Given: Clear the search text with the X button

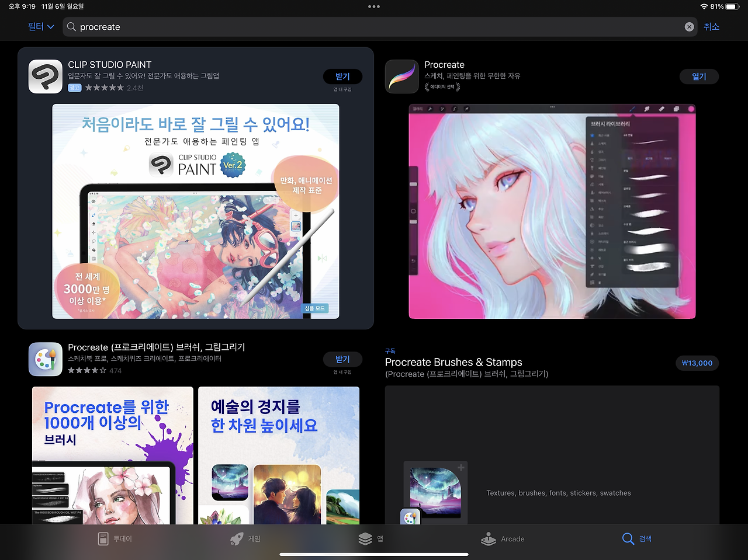Looking at the screenshot, I should coord(689,27).
